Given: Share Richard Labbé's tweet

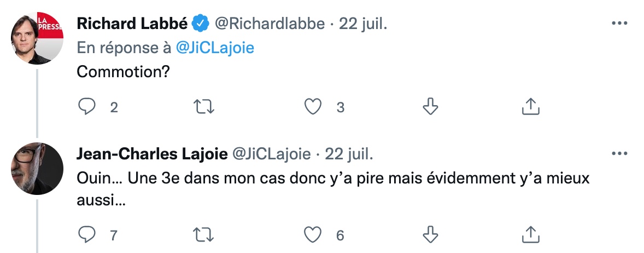Looking at the screenshot, I should (x=530, y=107).
